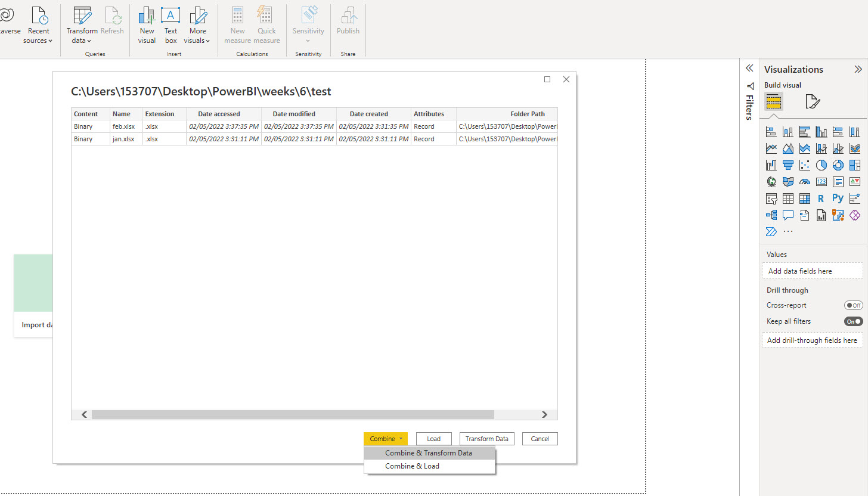Toggle the Cross-report switch
The height and width of the screenshot is (496, 868).
pos(854,305)
